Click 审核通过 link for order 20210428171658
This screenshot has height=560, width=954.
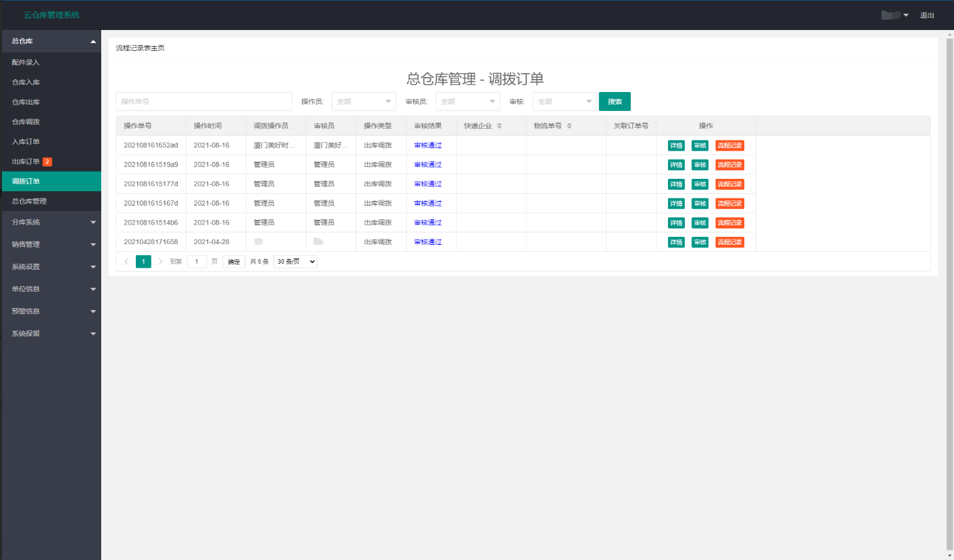[428, 242]
